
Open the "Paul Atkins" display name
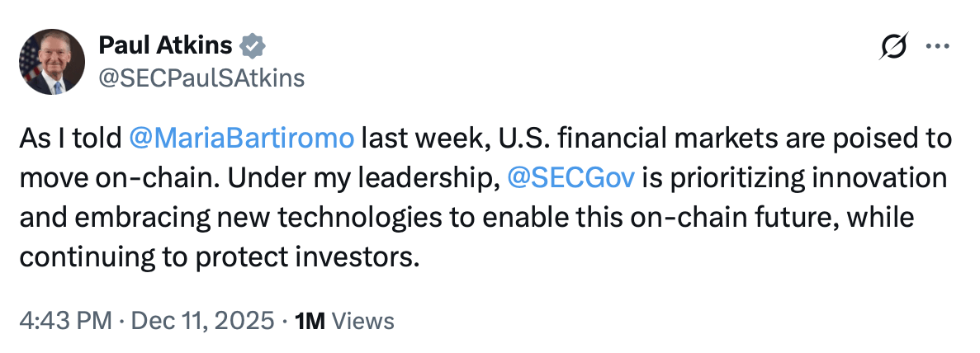point(164,45)
